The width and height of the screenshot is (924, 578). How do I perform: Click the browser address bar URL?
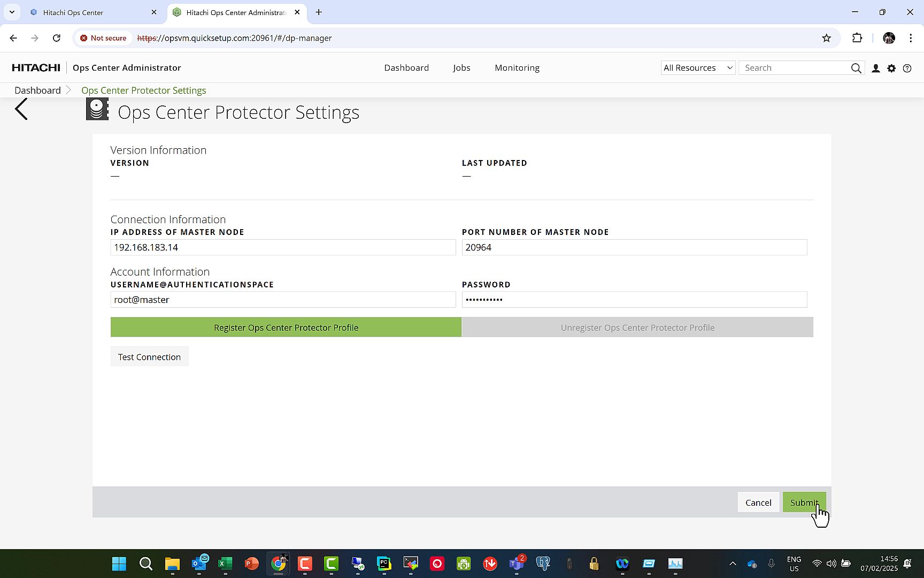[234, 38]
